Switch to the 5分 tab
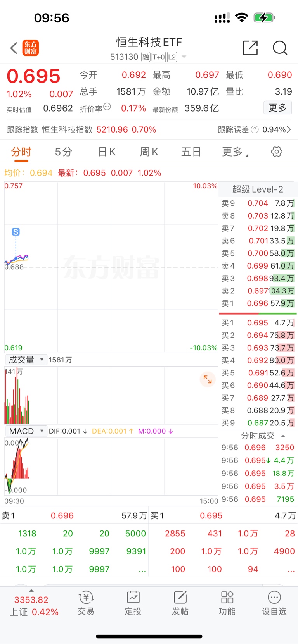Viewport: 298px width, 644px height. click(x=64, y=152)
